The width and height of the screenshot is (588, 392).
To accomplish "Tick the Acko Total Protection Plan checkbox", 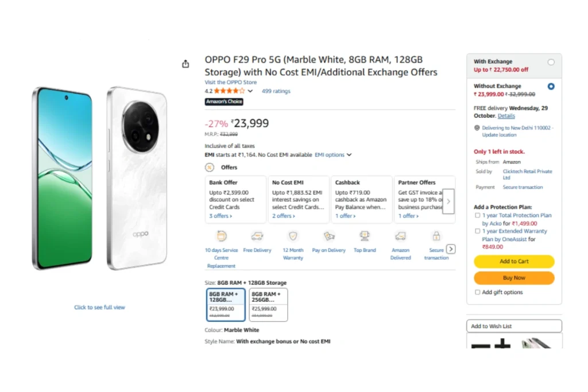I will pyautogui.click(x=478, y=215).
